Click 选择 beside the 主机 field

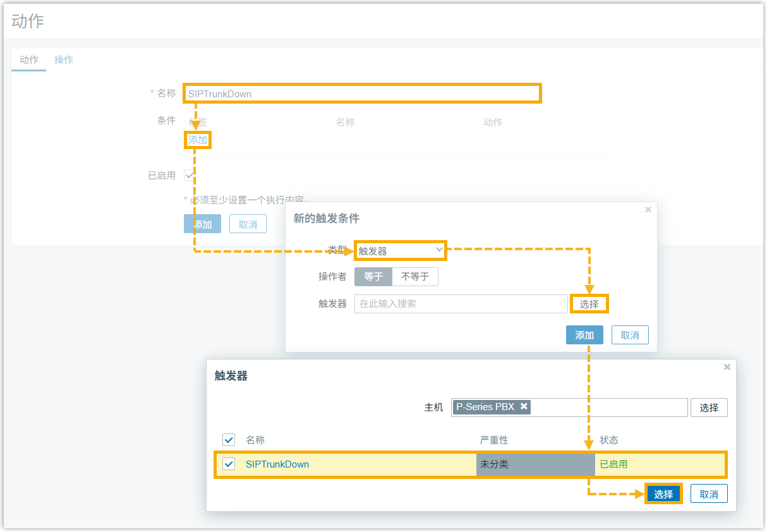pyautogui.click(x=709, y=408)
